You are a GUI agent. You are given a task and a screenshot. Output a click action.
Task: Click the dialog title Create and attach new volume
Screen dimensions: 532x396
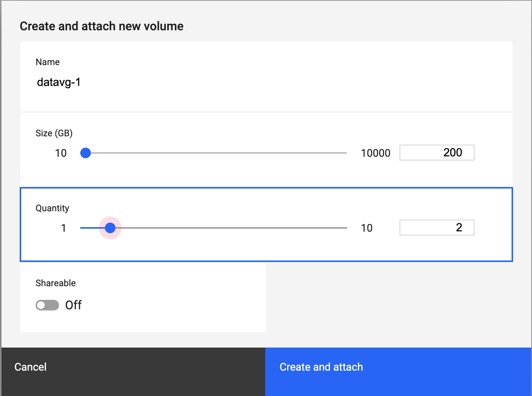pyautogui.click(x=102, y=26)
